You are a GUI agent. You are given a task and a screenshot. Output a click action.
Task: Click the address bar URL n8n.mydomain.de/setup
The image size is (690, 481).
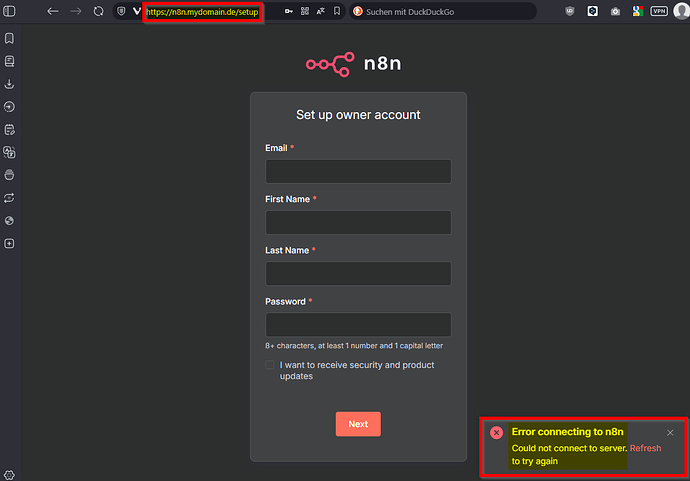202,12
